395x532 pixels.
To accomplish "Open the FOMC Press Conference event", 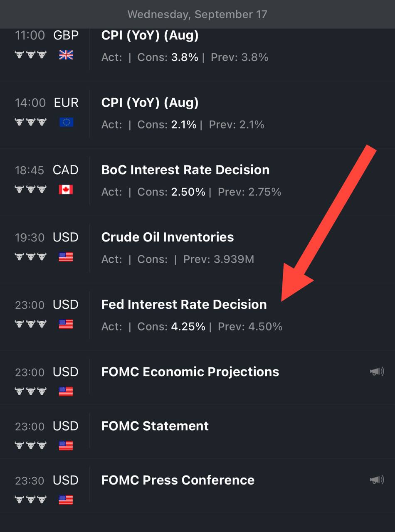I will point(197,486).
